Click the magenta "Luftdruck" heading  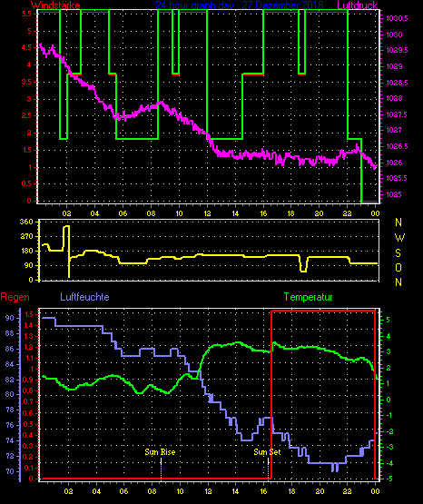coord(357,5)
